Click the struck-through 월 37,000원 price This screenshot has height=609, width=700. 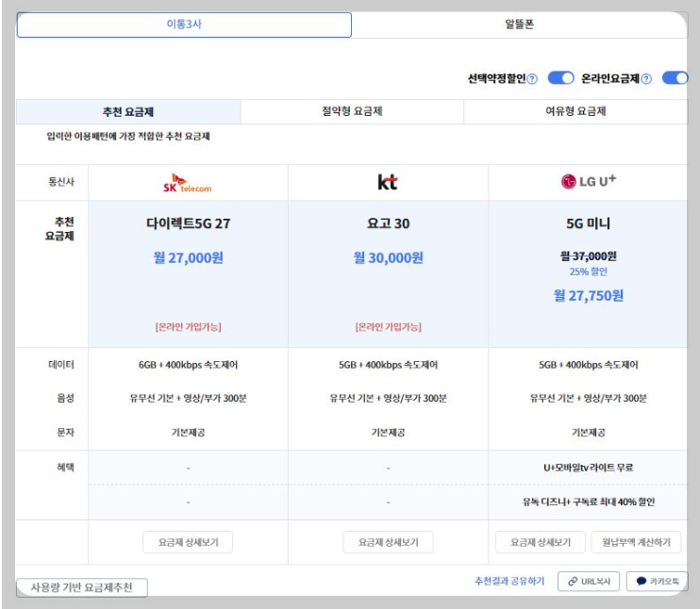pyautogui.click(x=588, y=256)
